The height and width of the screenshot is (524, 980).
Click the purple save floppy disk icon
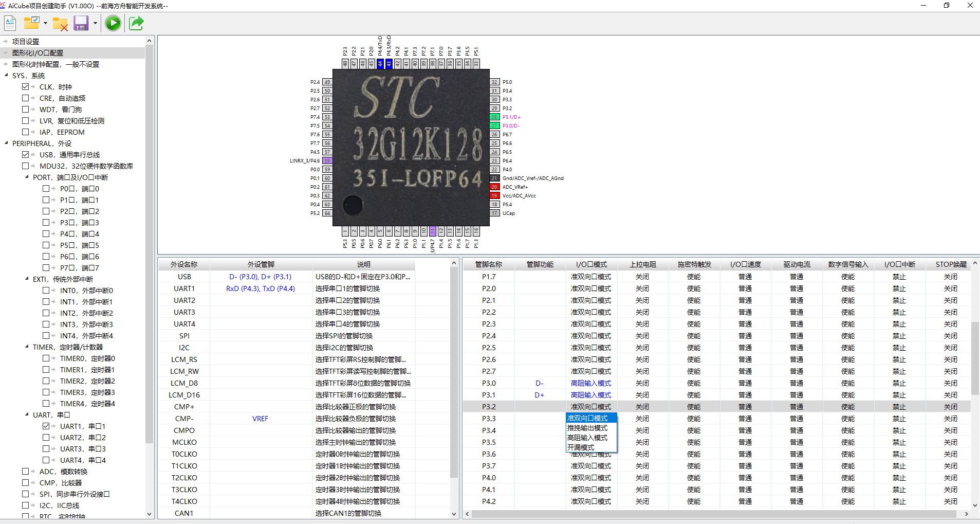[81, 23]
